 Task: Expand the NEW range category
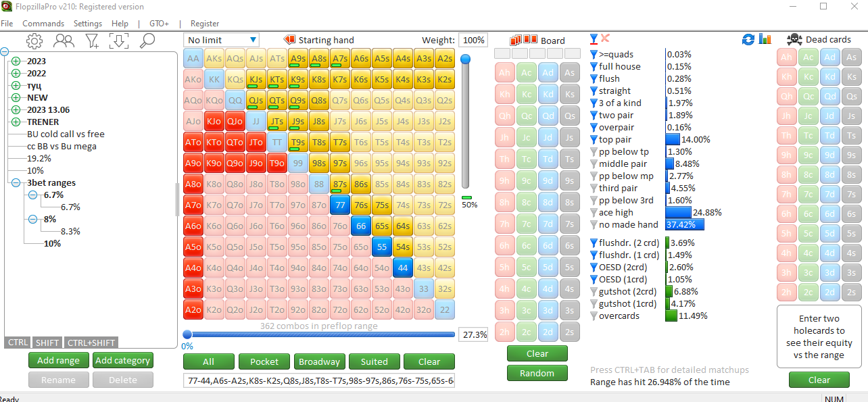tap(16, 98)
